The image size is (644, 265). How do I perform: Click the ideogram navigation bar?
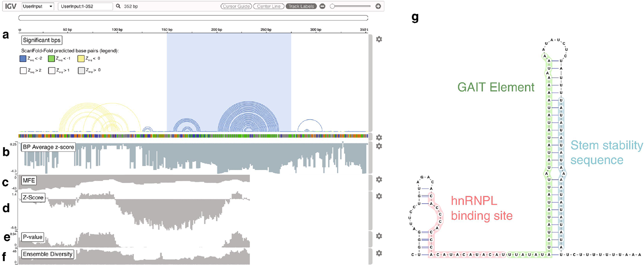pyautogui.click(x=193, y=18)
